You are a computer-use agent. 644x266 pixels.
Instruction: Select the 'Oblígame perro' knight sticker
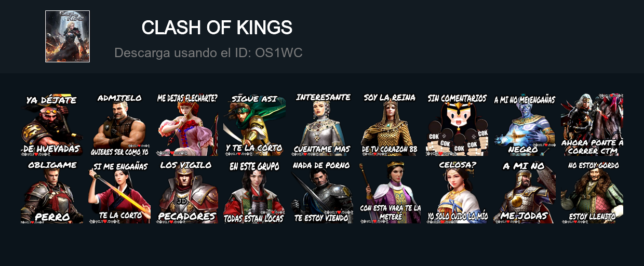(x=52, y=192)
